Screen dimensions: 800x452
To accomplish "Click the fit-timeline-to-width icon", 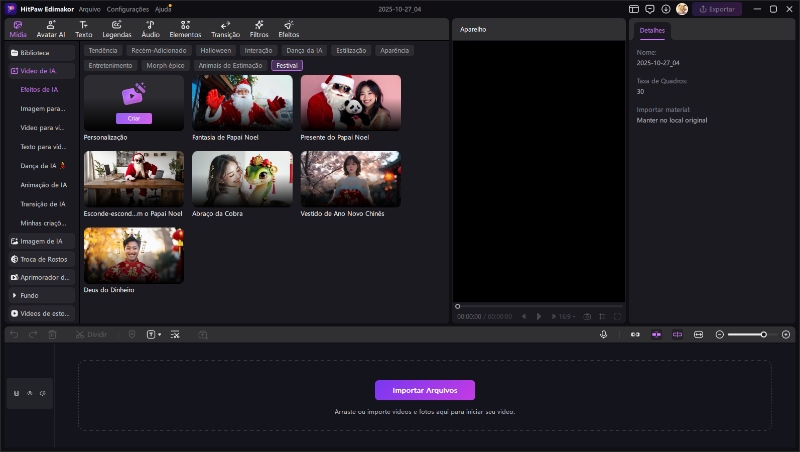I will click(x=698, y=334).
